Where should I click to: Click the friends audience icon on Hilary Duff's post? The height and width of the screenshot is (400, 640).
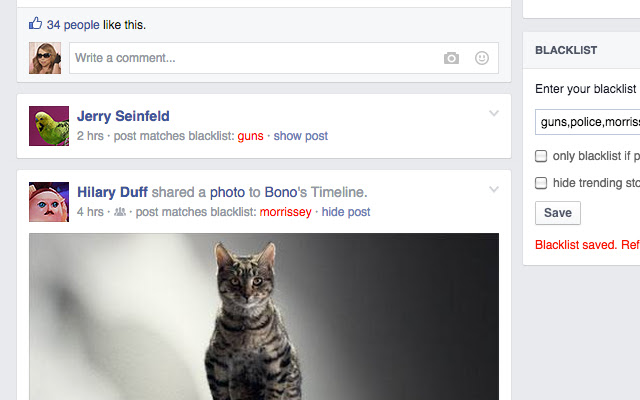coord(120,212)
